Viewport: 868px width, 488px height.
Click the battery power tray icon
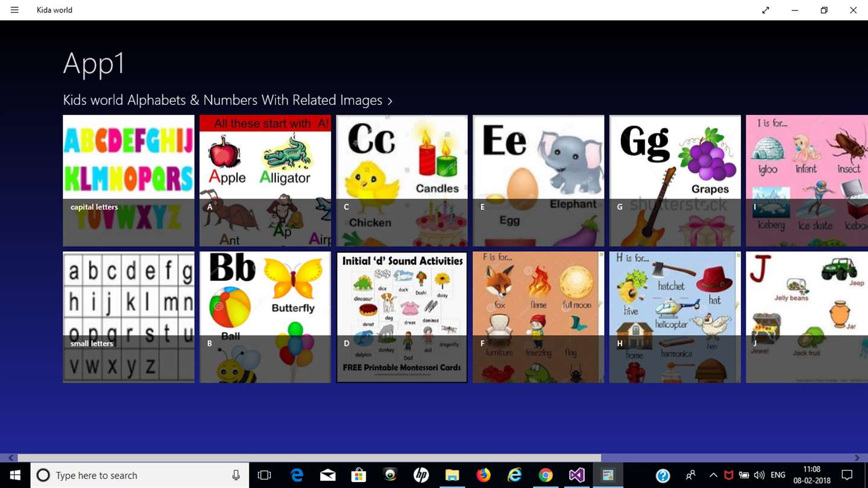(x=744, y=475)
